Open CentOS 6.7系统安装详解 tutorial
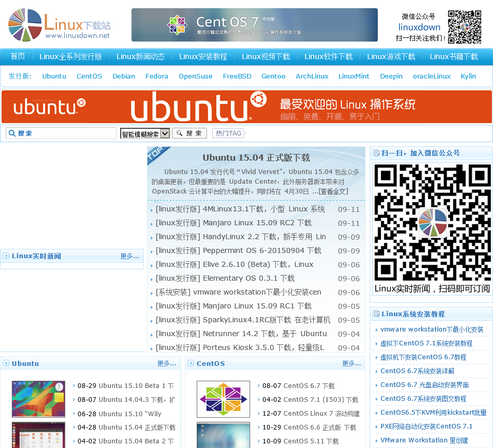 pos(417,371)
